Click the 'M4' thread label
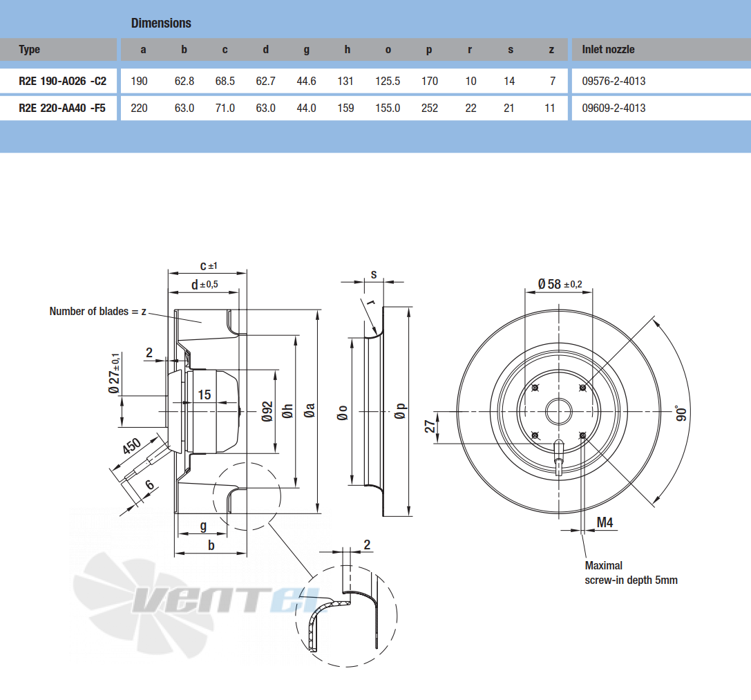Image resolution: width=751 pixels, height=700 pixels. click(605, 522)
